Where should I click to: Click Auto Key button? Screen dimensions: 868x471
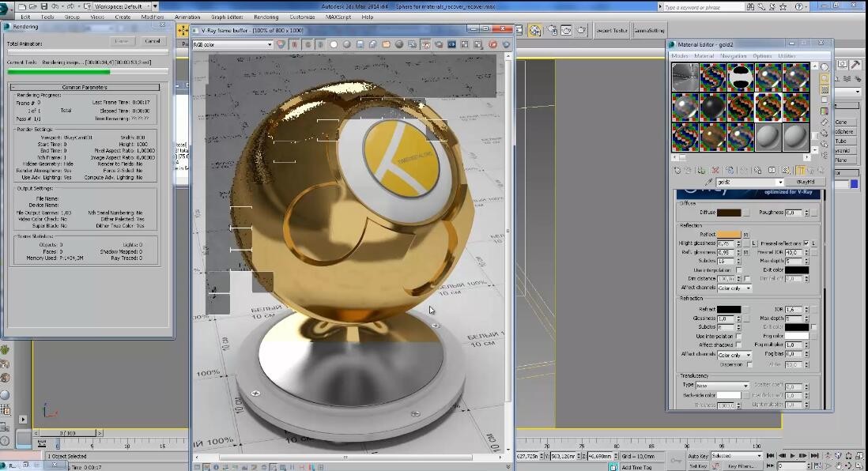pyautogui.click(x=697, y=455)
